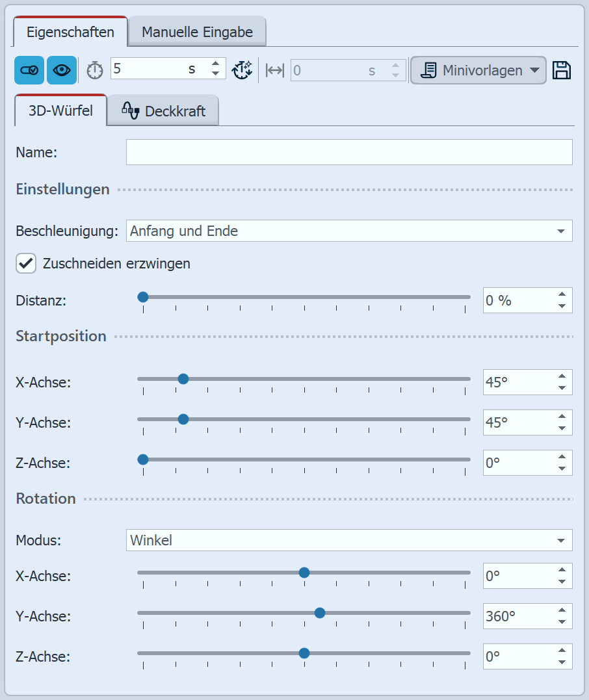
Task: Click the Deckkraft tab curve icon
Action: coord(131,110)
